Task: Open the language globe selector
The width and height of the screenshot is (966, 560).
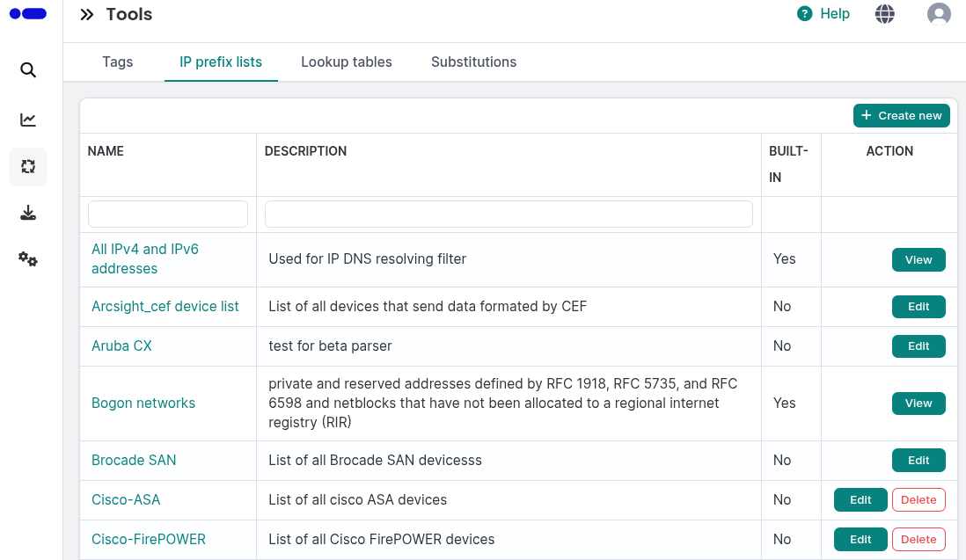Action: [884, 13]
